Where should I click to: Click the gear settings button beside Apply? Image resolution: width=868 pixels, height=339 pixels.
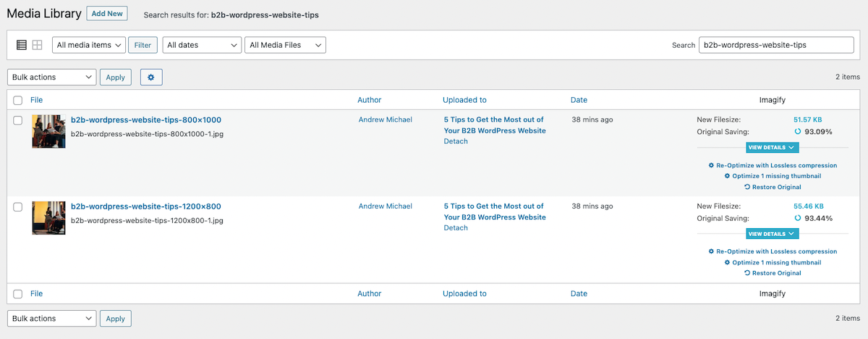tap(151, 77)
